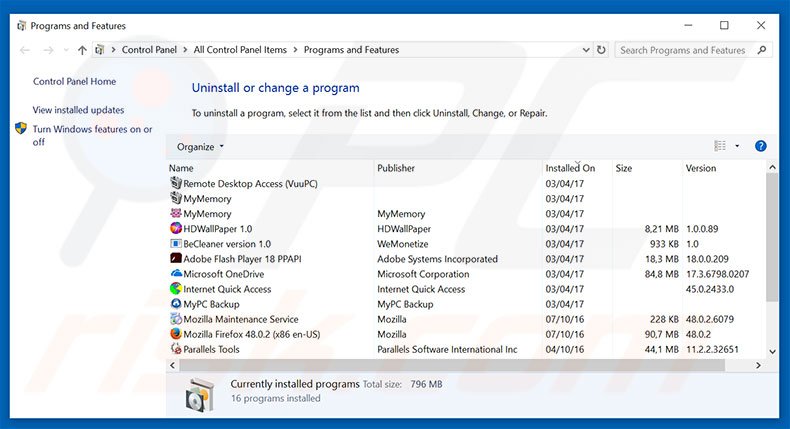Select the Remote Desktop Access (VuuPC) entry

(250, 183)
